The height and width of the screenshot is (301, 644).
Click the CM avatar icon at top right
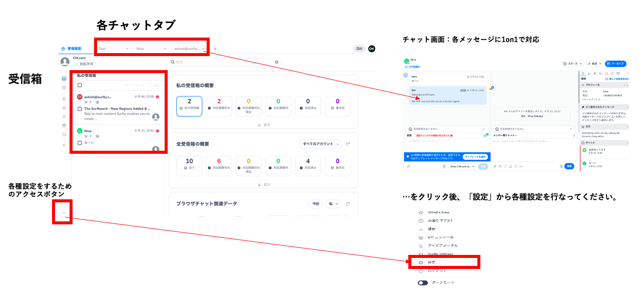pos(371,48)
